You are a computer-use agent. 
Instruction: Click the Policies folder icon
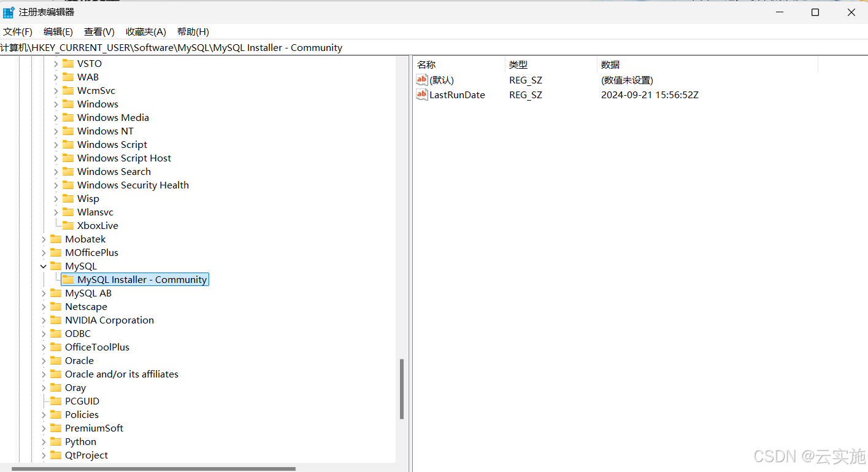[x=56, y=415]
